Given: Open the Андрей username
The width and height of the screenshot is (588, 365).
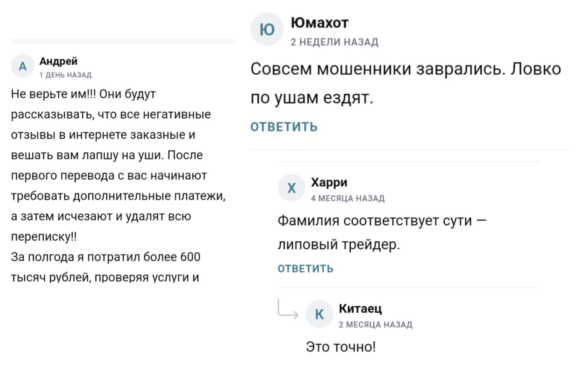Looking at the screenshot, I should [x=58, y=61].
